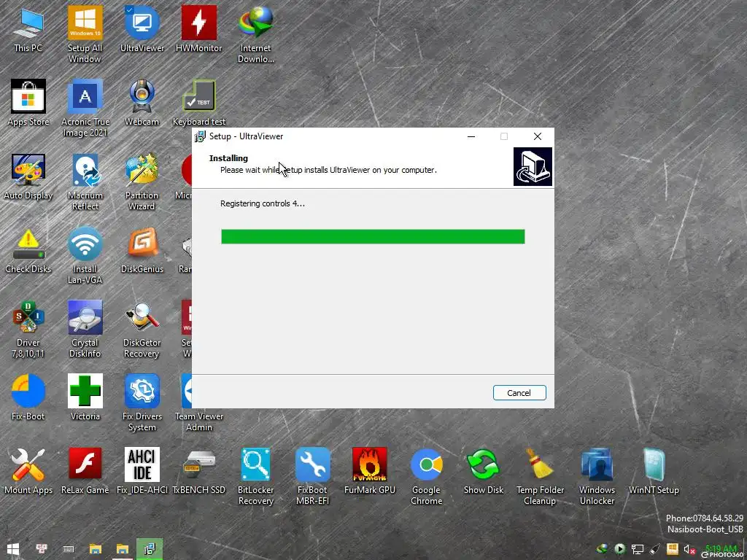This screenshot has width=747, height=560.
Task: Open the network computer tray icon
Action: (x=638, y=550)
